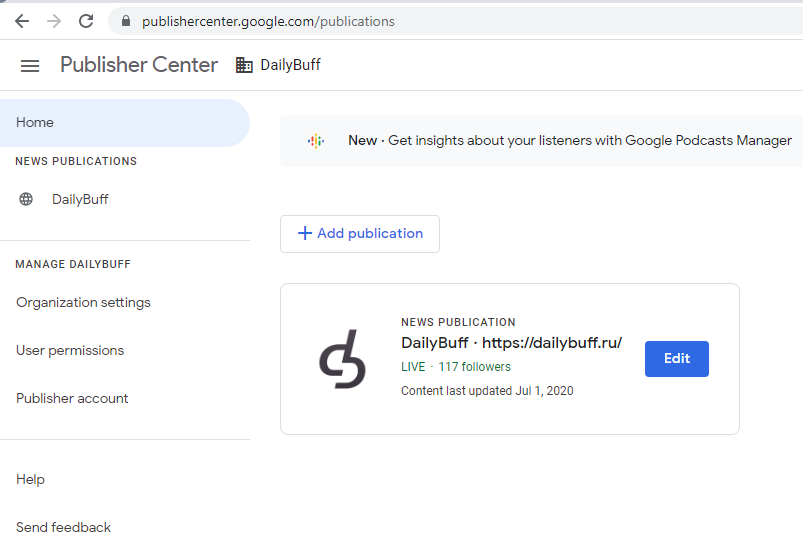Click the browser address bar URL

coord(268,21)
